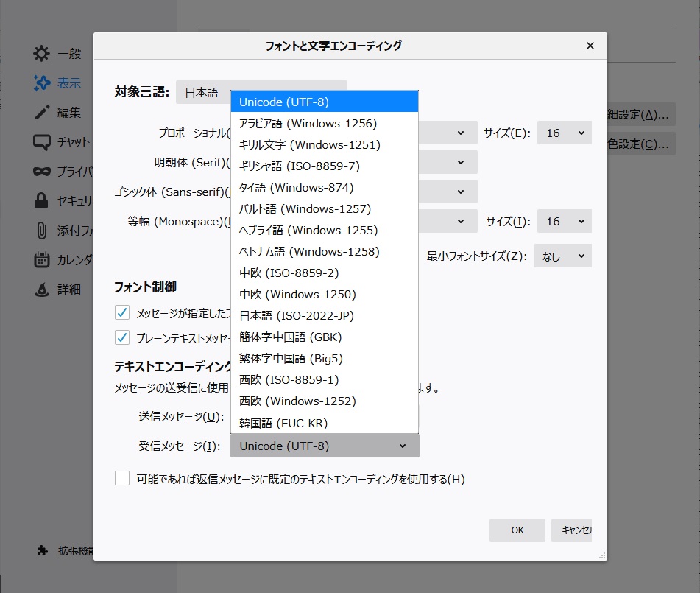The height and width of the screenshot is (593, 700).
Task: Open the 最小フォントサイズ dropdown
Action: (562, 256)
